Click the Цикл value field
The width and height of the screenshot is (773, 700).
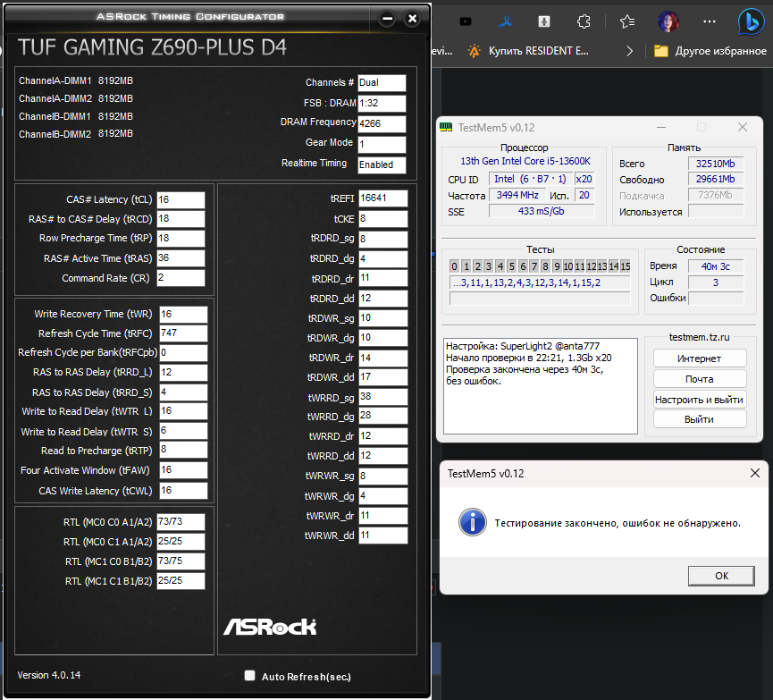click(x=715, y=283)
